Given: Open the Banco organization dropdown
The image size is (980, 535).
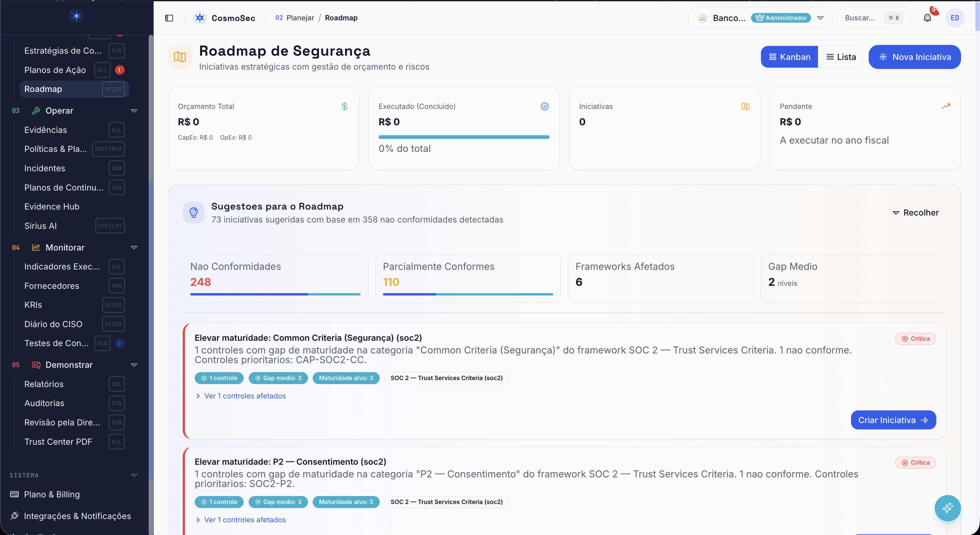Looking at the screenshot, I should (x=760, y=18).
